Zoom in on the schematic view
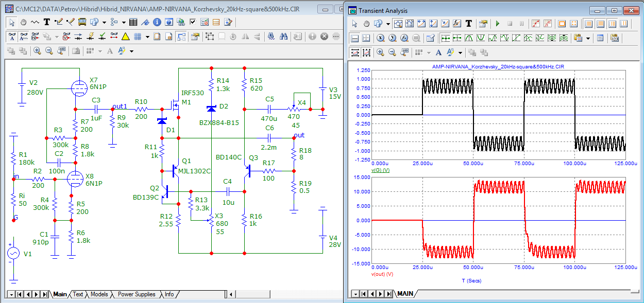Viewport: 644px width, 303px height. [37, 51]
